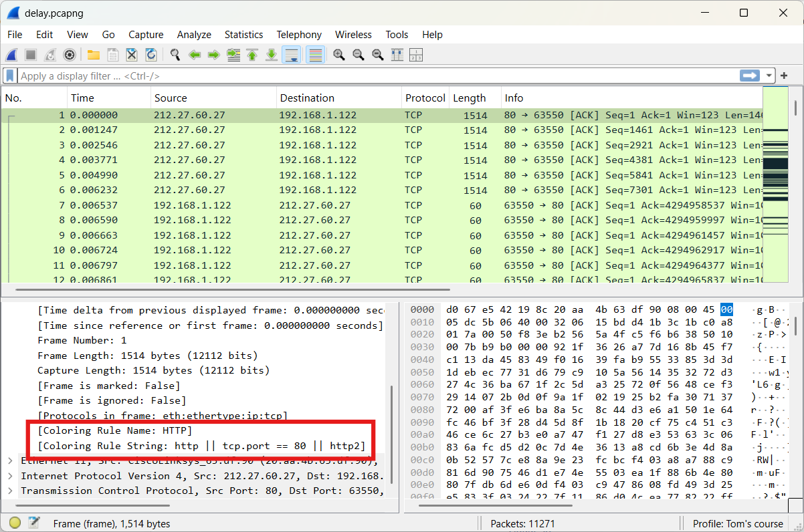This screenshot has width=804, height=532.
Task: Go back in packet history arrow
Action: (x=195, y=55)
